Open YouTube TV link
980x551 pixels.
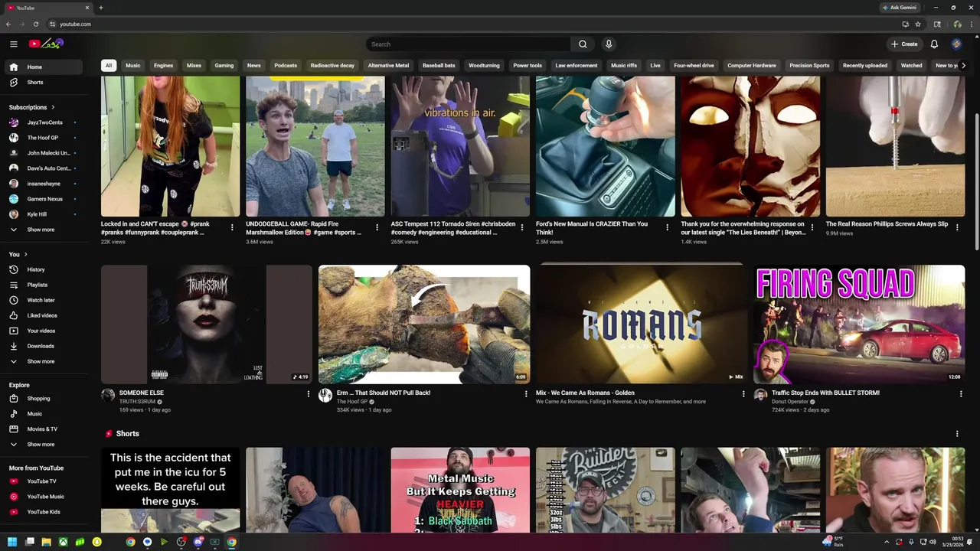(x=41, y=481)
